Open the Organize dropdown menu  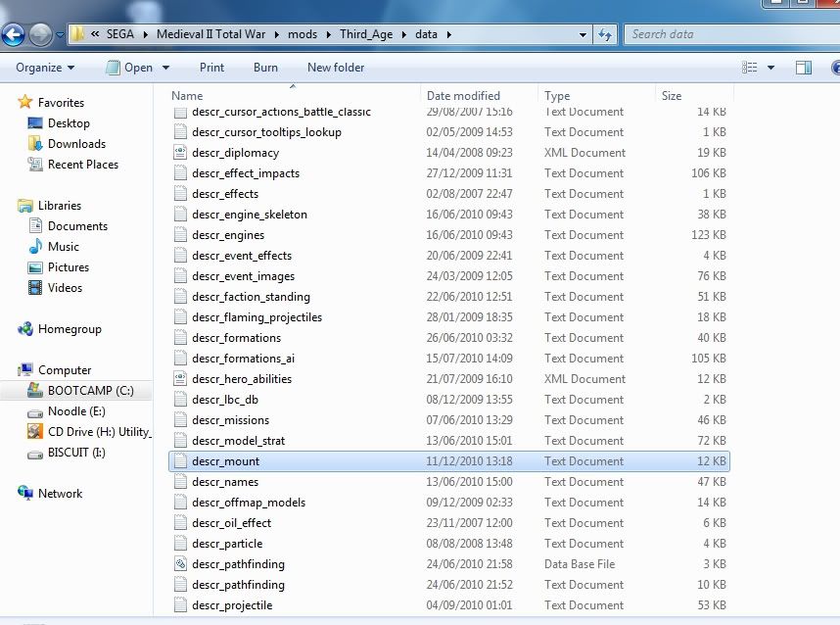[45, 68]
